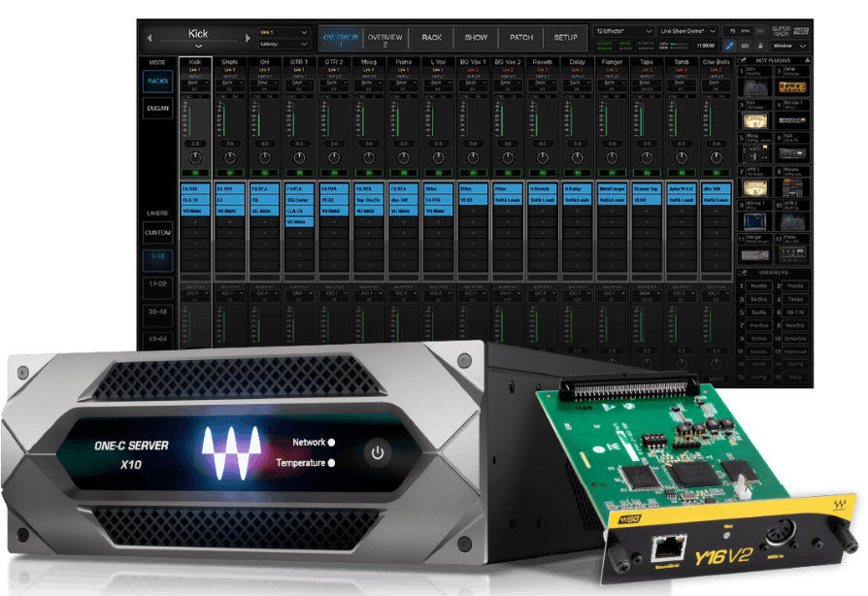The width and height of the screenshot is (868, 596).
Task: Open the Live Show Demo dropdown
Action: pyautogui.click(x=688, y=31)
